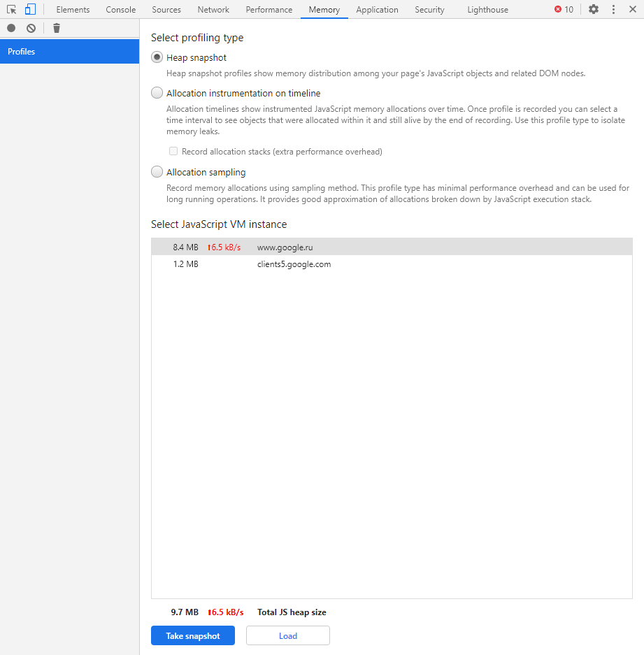Open the Lighthouse tab

click(487, 10)
